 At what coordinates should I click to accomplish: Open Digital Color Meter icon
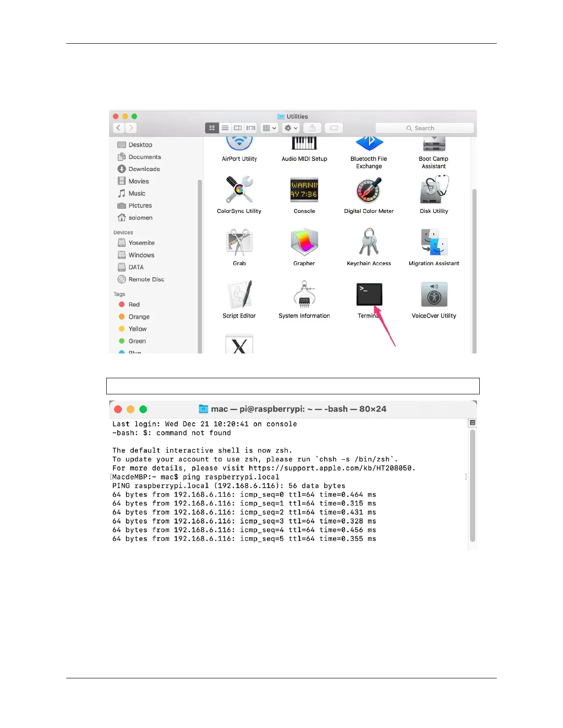pos(369,190)
